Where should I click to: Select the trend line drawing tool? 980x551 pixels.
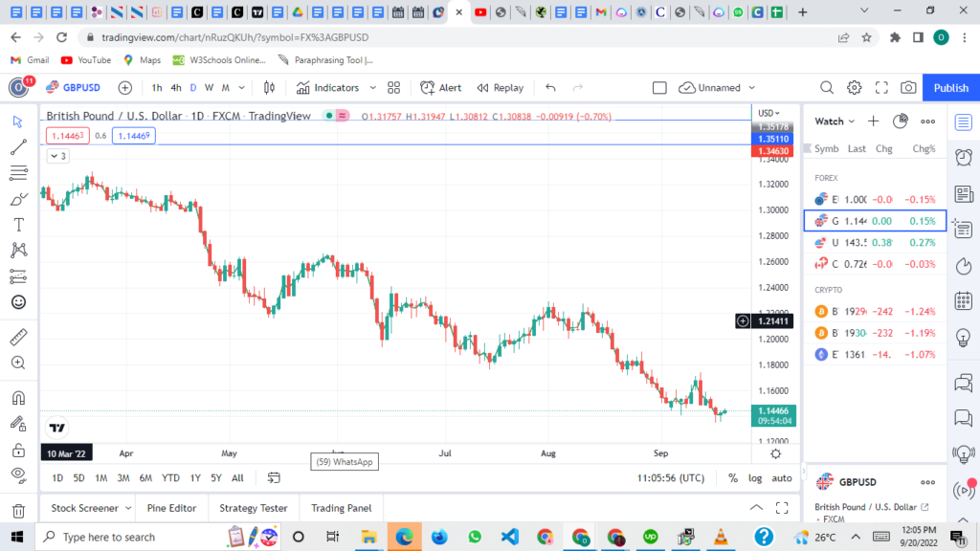18,146
